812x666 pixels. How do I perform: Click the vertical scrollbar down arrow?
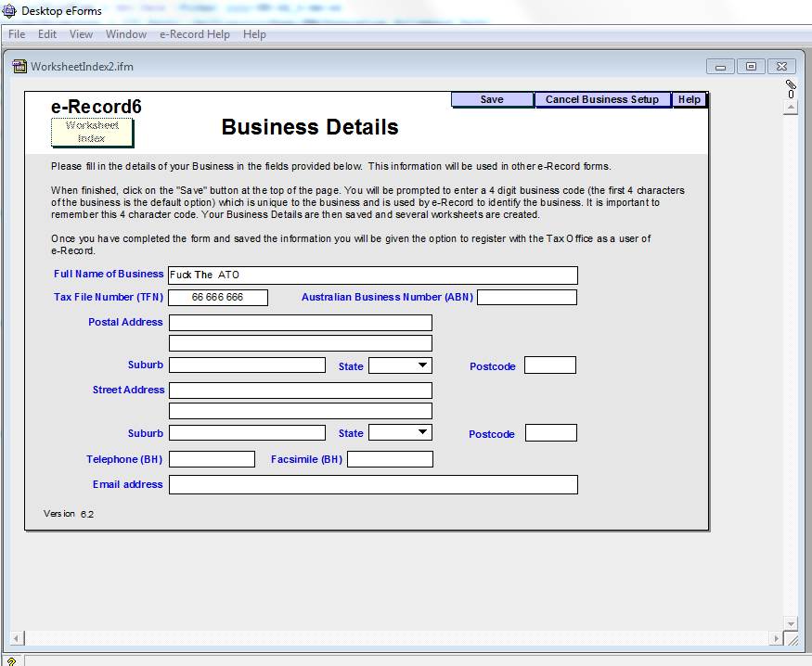coord(791,623)
